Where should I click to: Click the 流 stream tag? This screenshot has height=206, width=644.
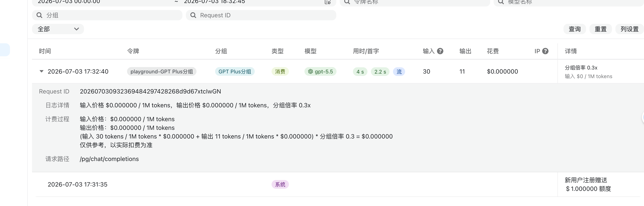pyautogui.click(x=399, y=72)
